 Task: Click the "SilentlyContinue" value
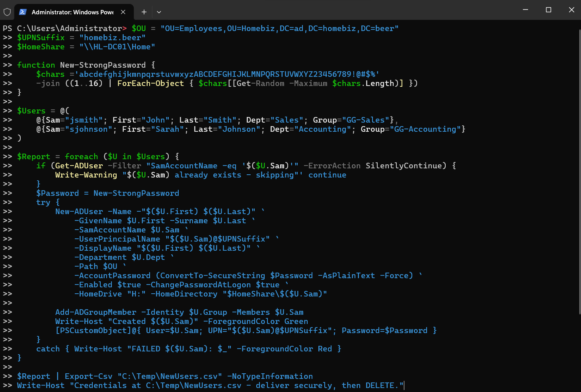click(x=404, y=166)
